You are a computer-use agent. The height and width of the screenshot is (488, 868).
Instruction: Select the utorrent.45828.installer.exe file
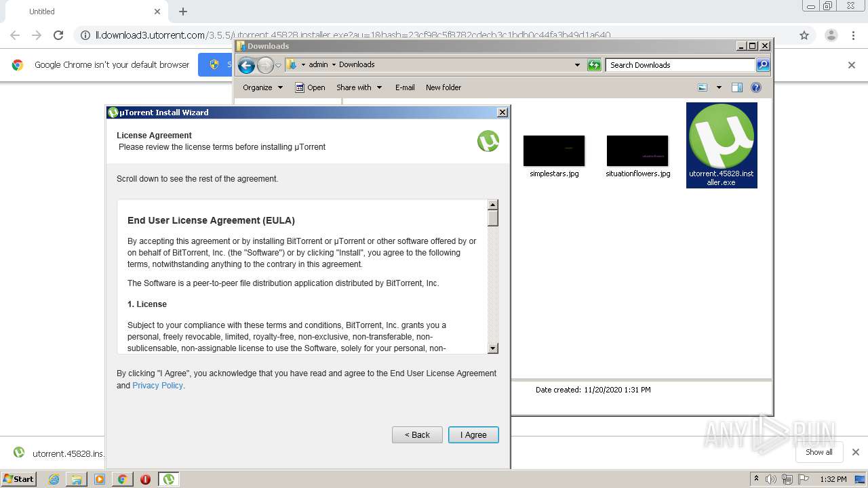click(x=722, y=145)
